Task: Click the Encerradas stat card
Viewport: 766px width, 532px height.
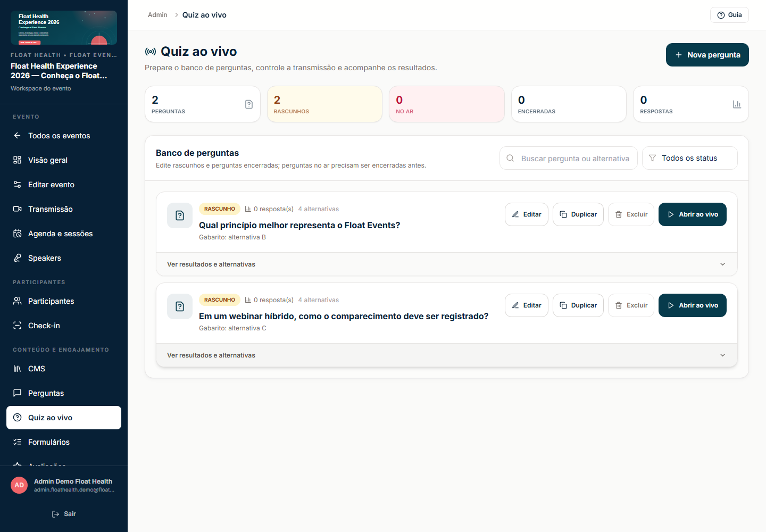Action: point(569,104)
